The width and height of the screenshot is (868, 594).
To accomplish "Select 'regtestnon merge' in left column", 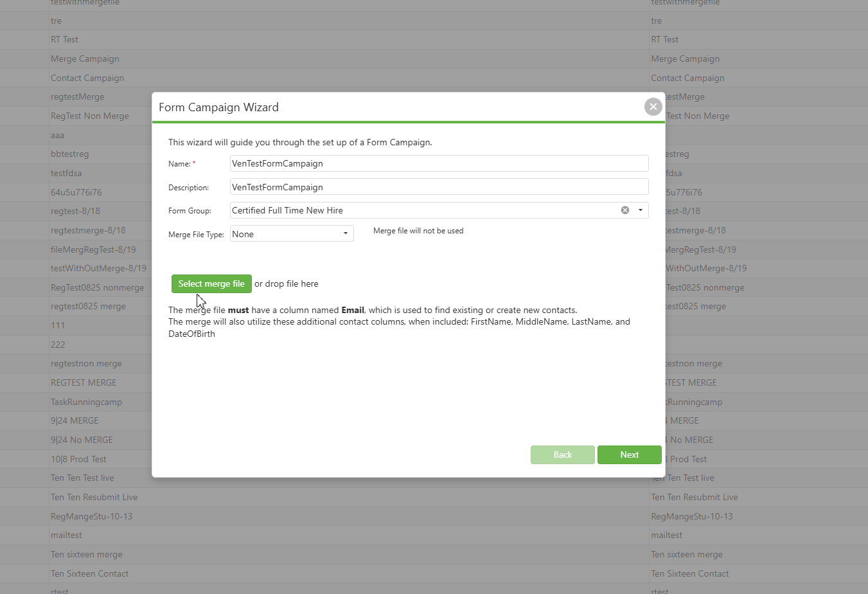I will pos(86,363).
